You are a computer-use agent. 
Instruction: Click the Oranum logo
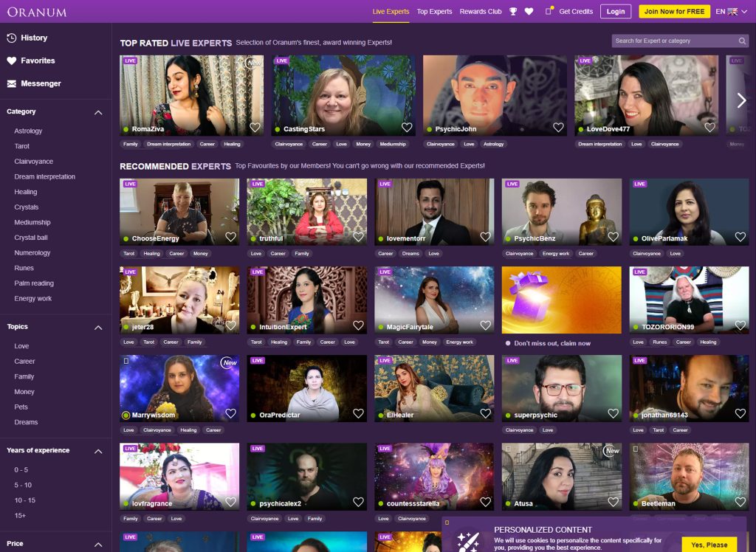tap(37, 12)
